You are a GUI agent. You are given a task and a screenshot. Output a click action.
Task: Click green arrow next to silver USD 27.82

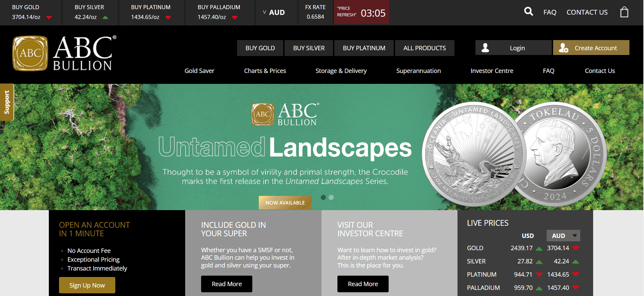tap(539, 262)
